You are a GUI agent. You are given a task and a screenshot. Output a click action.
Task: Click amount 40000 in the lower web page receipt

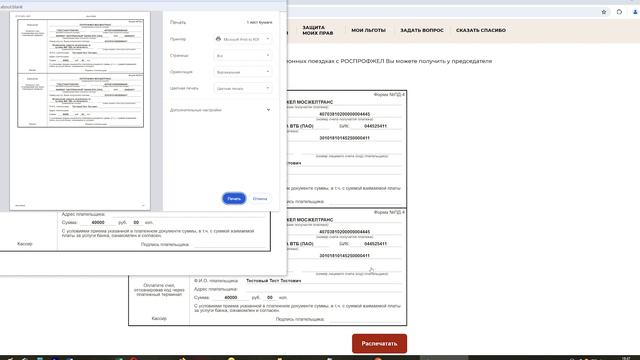tap(231, 298)
